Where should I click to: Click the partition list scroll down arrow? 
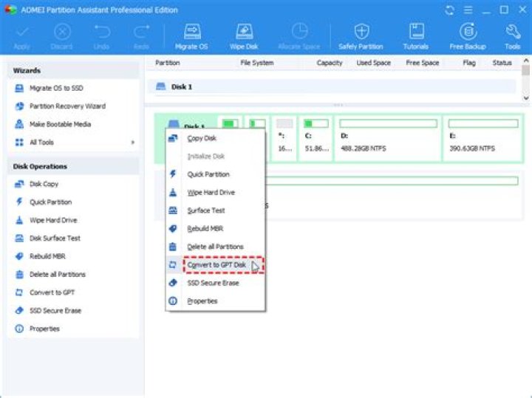click(x=526, y=98)
